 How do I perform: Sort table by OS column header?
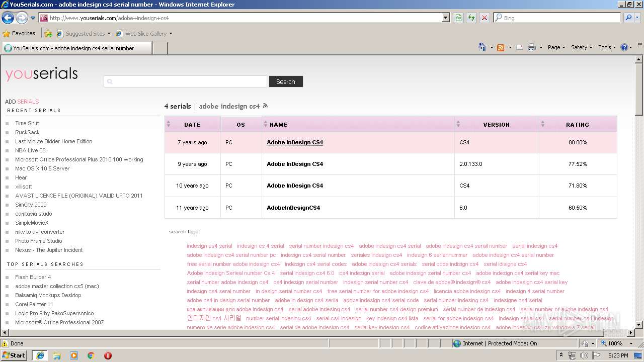click(241, 124)
